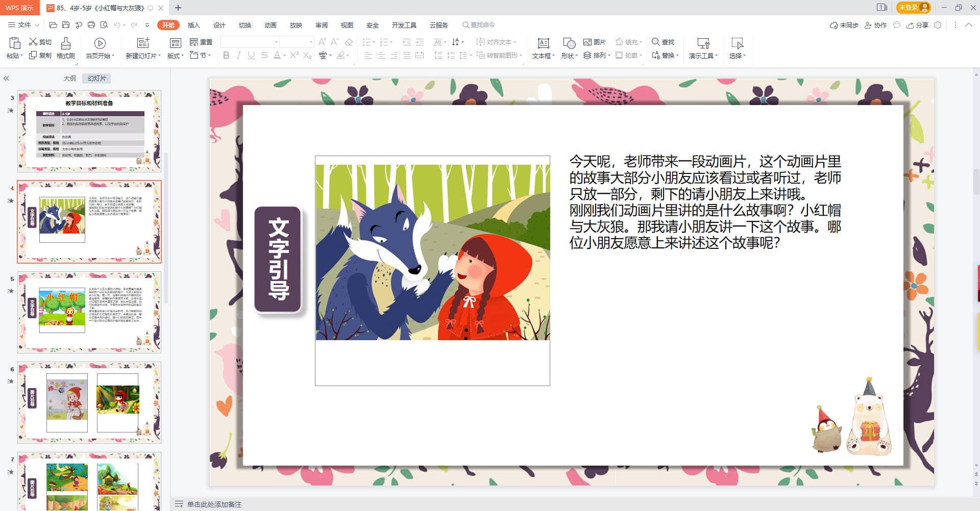This screenshot has width=980, height=511.
Task: Click the Print icon in quick access toolbar
Action: click(x=91, y=25)
